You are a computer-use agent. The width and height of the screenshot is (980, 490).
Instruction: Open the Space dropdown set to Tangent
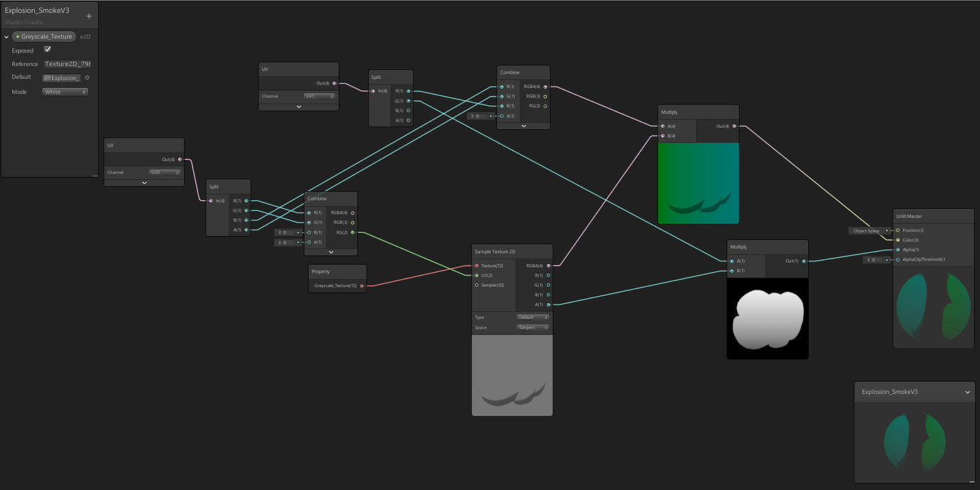coord(533,327)
